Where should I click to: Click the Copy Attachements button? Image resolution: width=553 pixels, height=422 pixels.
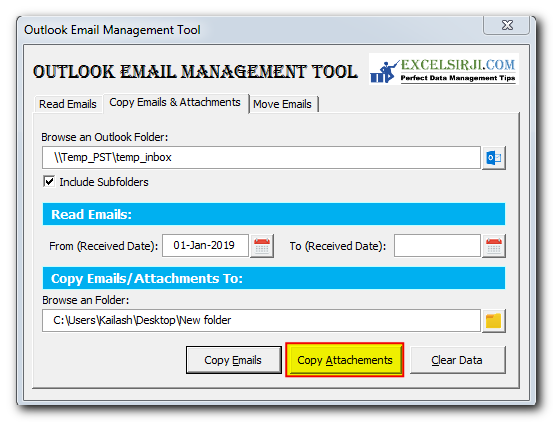pos(345,360)
